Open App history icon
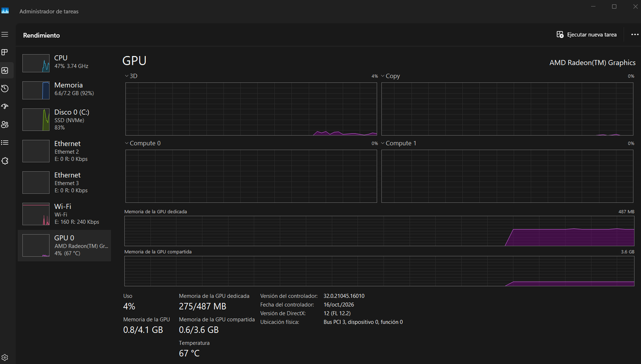641x364 pixels. 5,89
